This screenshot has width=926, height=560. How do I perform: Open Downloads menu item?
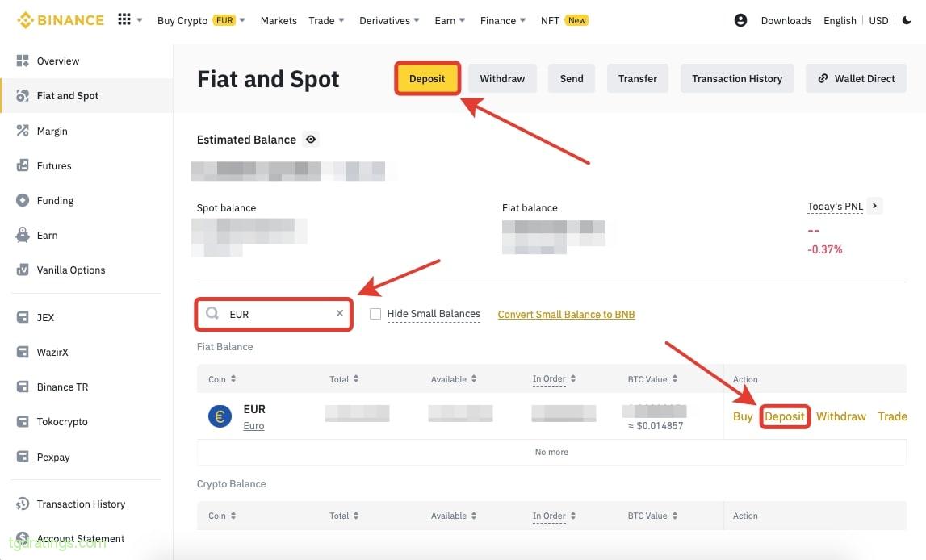(786, 20)
